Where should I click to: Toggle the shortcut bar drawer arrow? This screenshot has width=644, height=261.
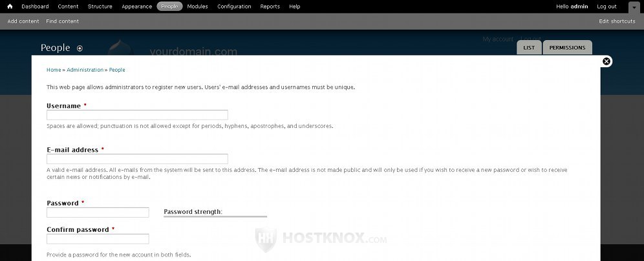(x=634, y=7)
